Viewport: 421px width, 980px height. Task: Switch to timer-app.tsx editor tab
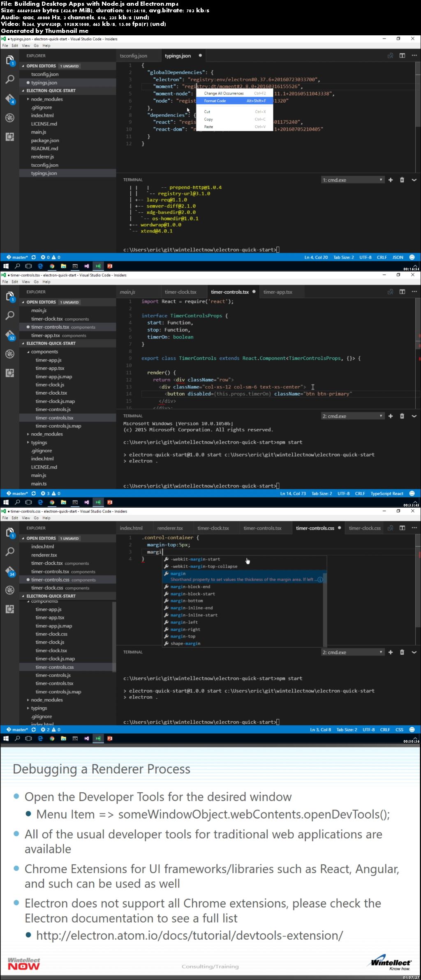278,292
